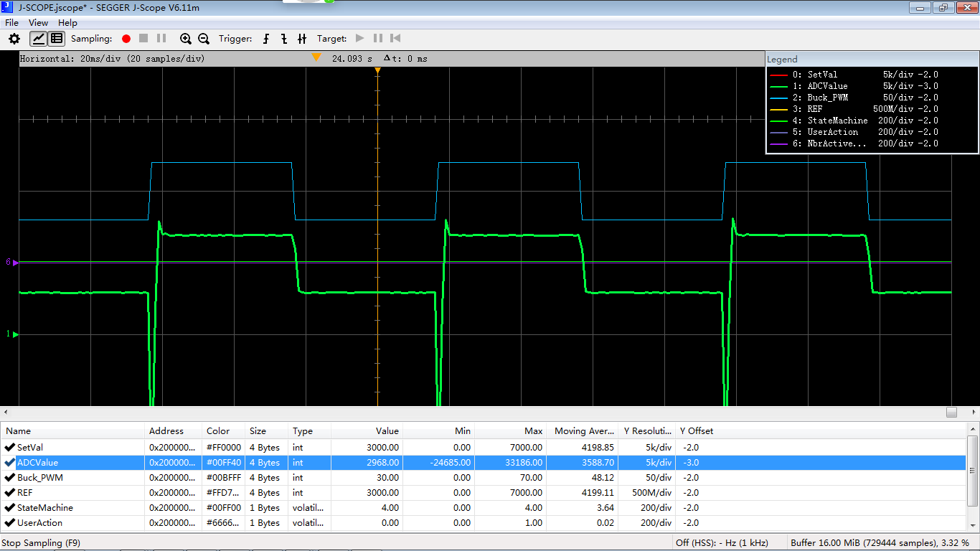Click the Address column header

point(173,431)
